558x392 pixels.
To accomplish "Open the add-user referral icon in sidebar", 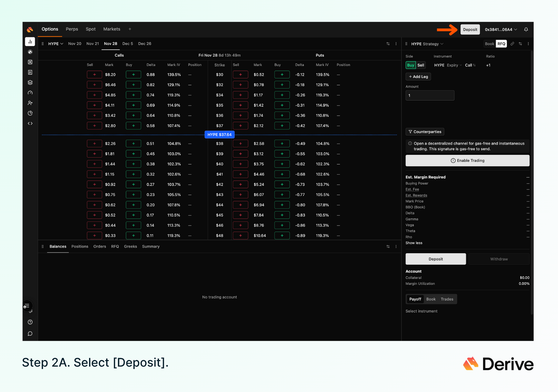I will click(30, 103).
